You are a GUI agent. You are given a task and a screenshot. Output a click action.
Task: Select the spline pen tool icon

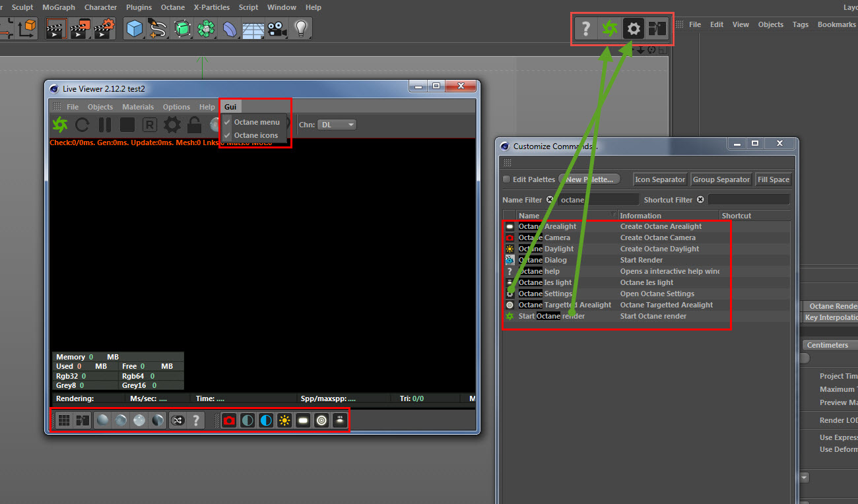[x=158, y=28]
